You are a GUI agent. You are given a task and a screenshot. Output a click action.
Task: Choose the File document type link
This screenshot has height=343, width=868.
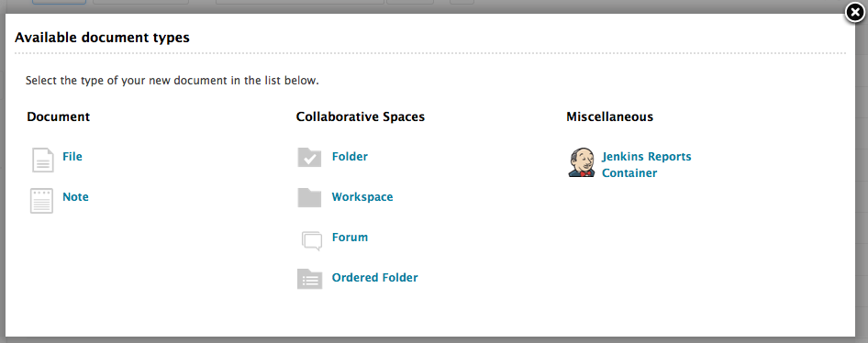[72, 157]
